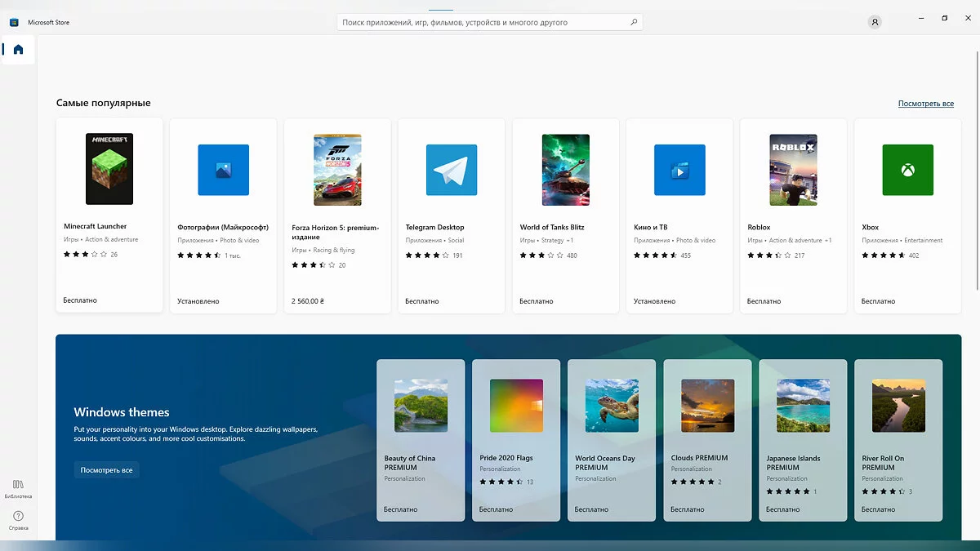Focus the store search input field
The image size is (980, 551).
[482, 22]
